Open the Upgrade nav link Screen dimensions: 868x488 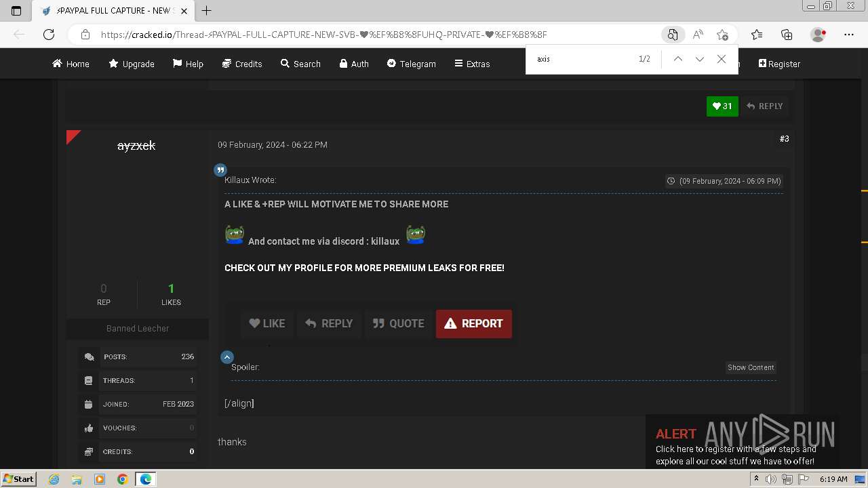click(x=132, y=64)
